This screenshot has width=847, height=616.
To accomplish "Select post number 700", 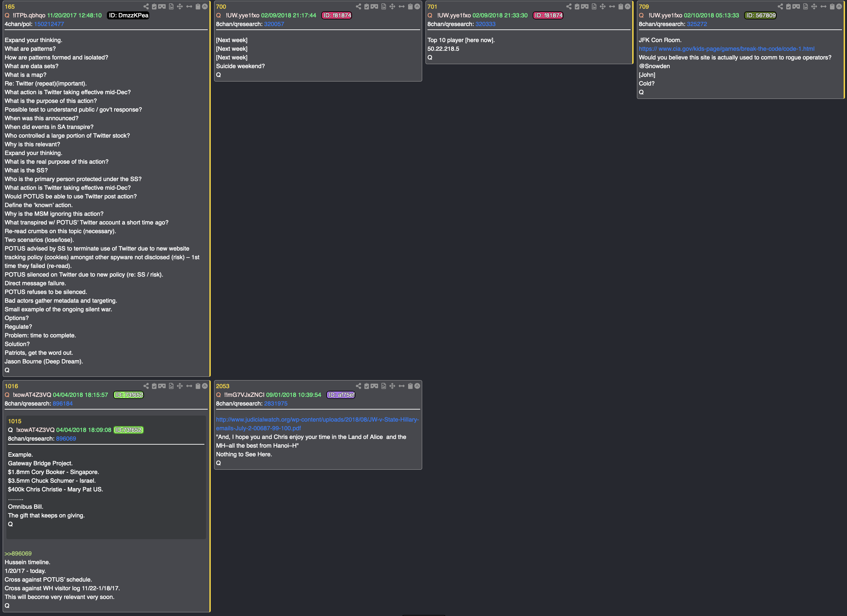I will pyautogui.click(x=221, y=6).
